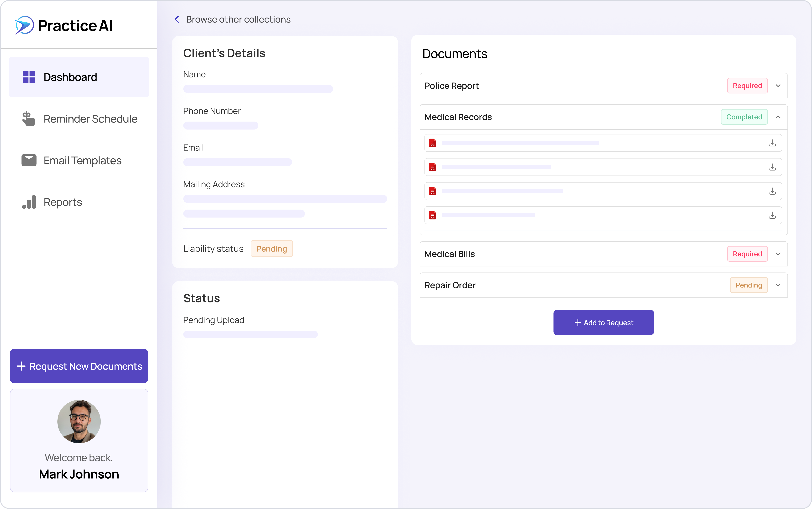Toggle the Completed status on Medical Records

(744, 117)
